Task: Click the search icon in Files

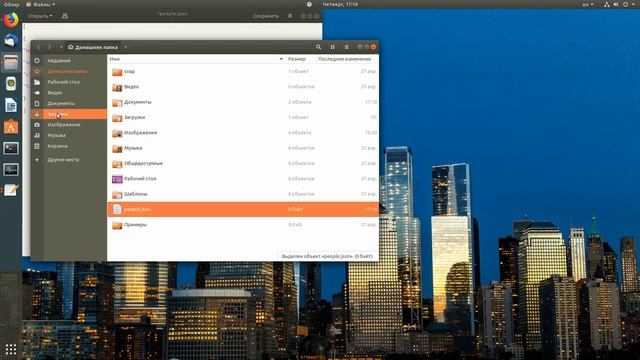Action: [318, 47]
